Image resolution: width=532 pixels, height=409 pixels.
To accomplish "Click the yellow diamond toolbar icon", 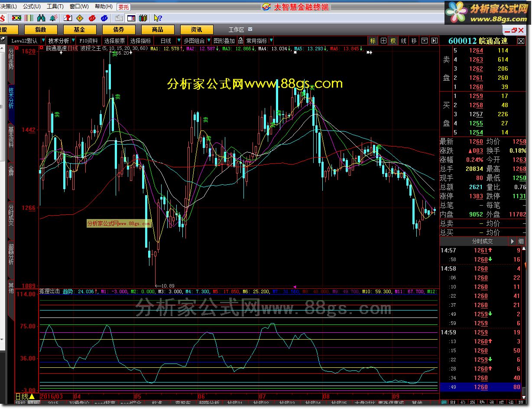I will 79,18.
